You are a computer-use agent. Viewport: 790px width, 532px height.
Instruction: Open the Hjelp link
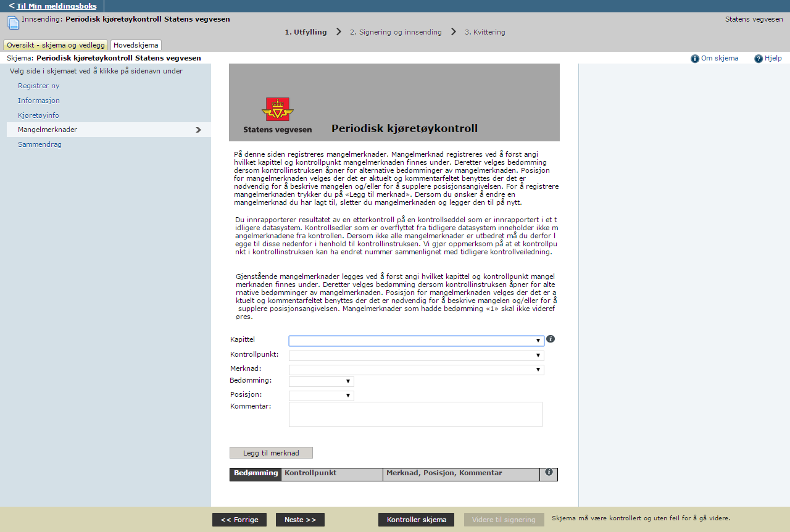pyautogui.click(x=773, y=58)
